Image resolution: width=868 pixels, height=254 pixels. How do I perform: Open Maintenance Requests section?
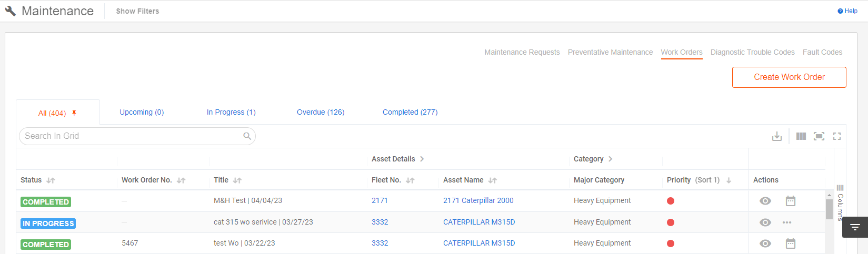click(522, 52)
